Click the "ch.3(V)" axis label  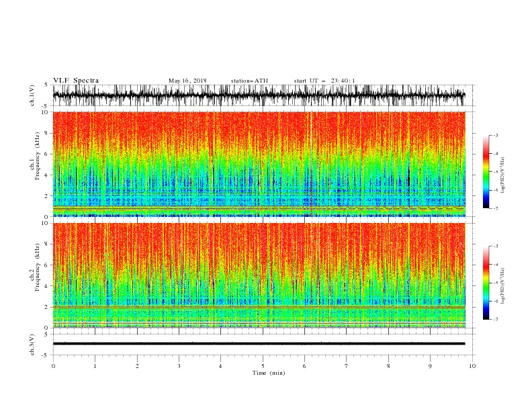tap(32, 345)
